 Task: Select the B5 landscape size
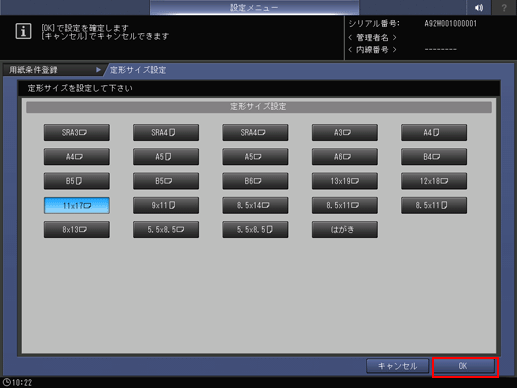pos(166,181)
